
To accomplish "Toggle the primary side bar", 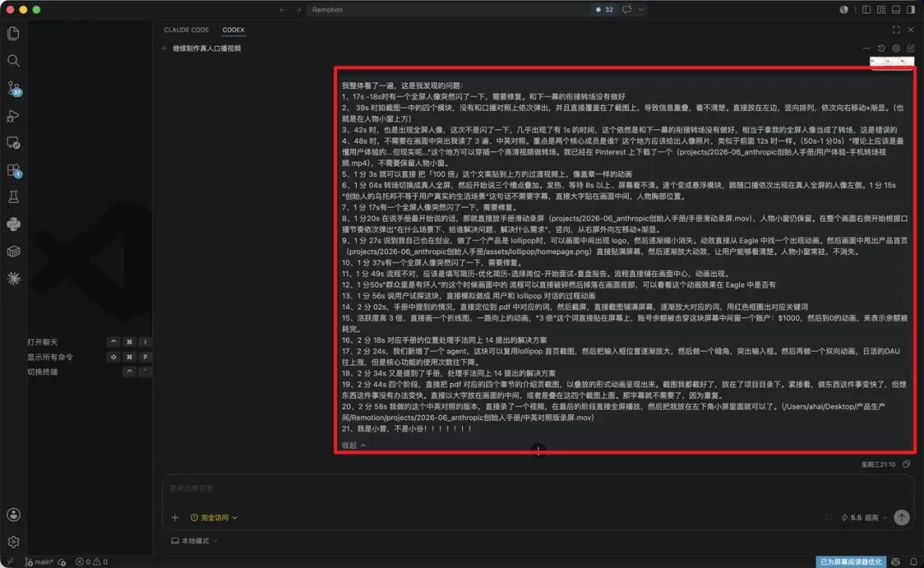I will click(866, 9).
